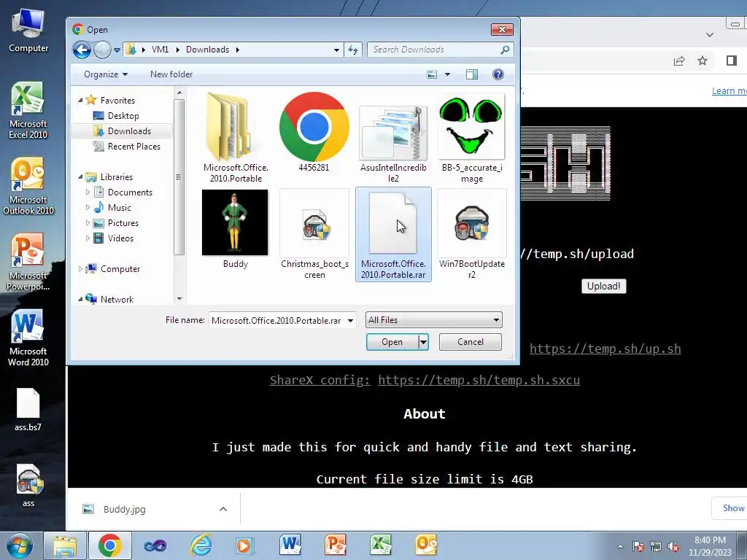This screenshot has width=747, height=560.
Task: Expand the Documents library node
Action: point(88,192)
